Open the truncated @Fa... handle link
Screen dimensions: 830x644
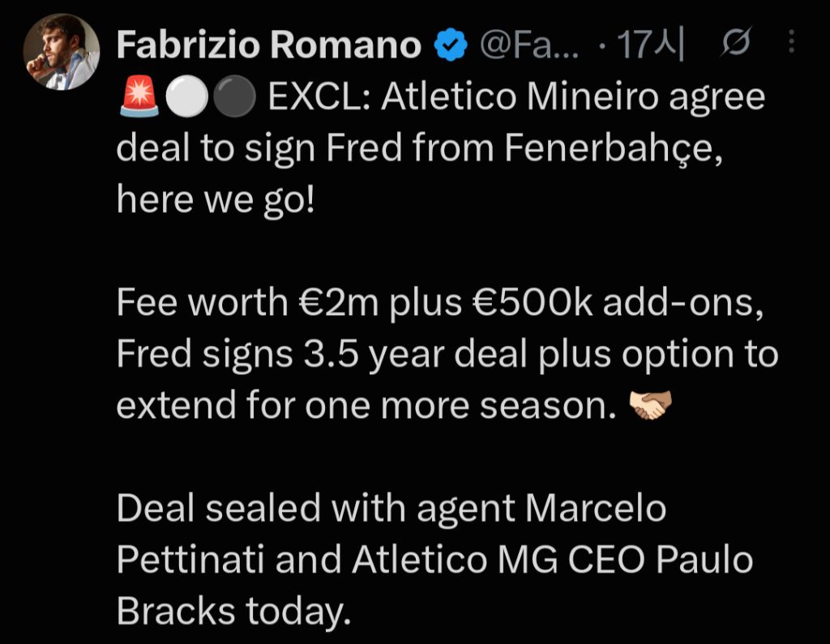pos(529,45)
